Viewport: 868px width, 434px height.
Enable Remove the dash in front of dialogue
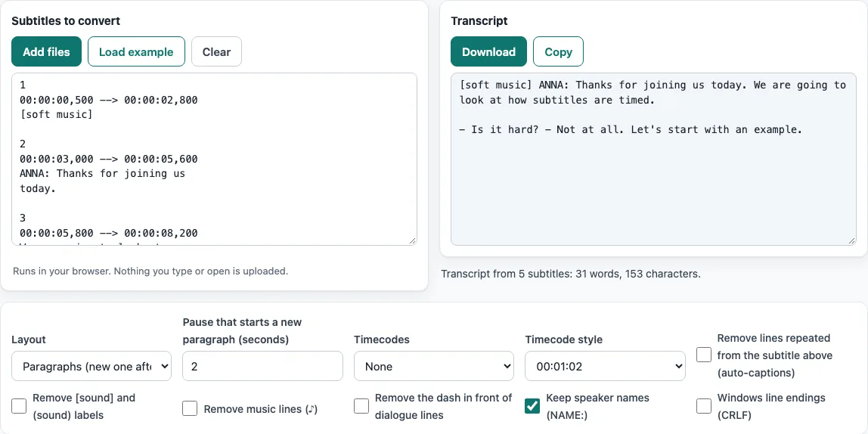click(x=361, y=406)
